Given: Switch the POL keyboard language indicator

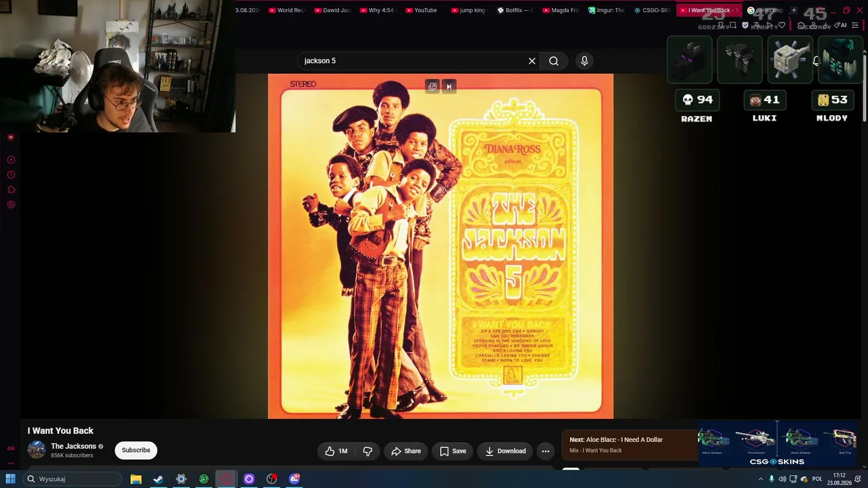Looking at the screenshot, I should pyautogui.click(x=817, y=479).
